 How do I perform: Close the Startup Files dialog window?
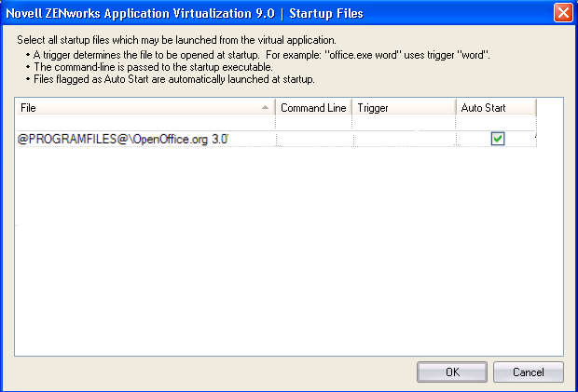pos(563,13)
